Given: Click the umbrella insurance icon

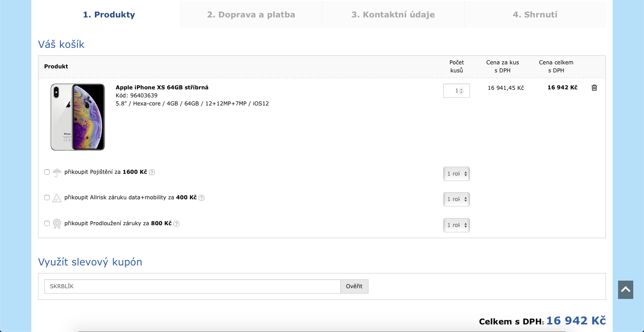Looking at the screenshot, I should click(57, 172).
